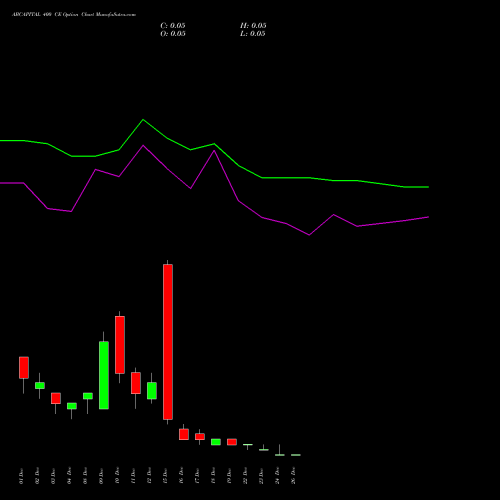Click the 15 Dec date label
500x500 pixels.
(165, 476)
